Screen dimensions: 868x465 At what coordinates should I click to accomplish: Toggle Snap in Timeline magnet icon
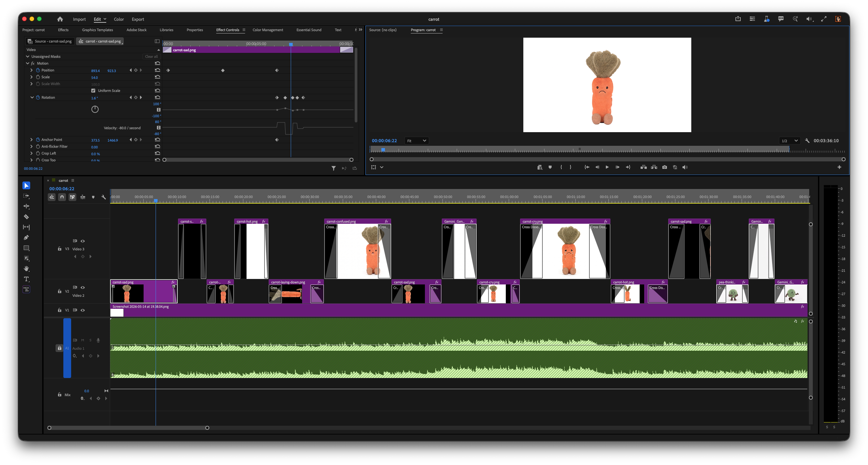tap(62, 197)
